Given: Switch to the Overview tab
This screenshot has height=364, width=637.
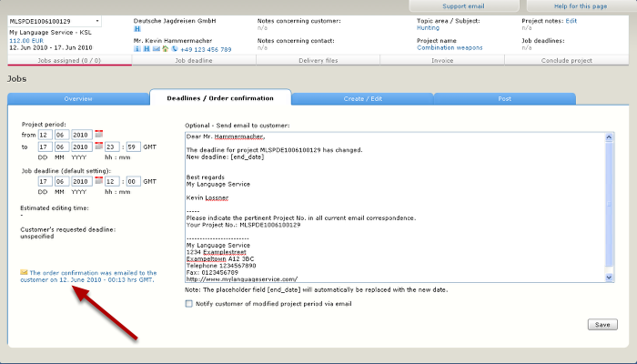Looking at the screenshot, I should point(78,98).
